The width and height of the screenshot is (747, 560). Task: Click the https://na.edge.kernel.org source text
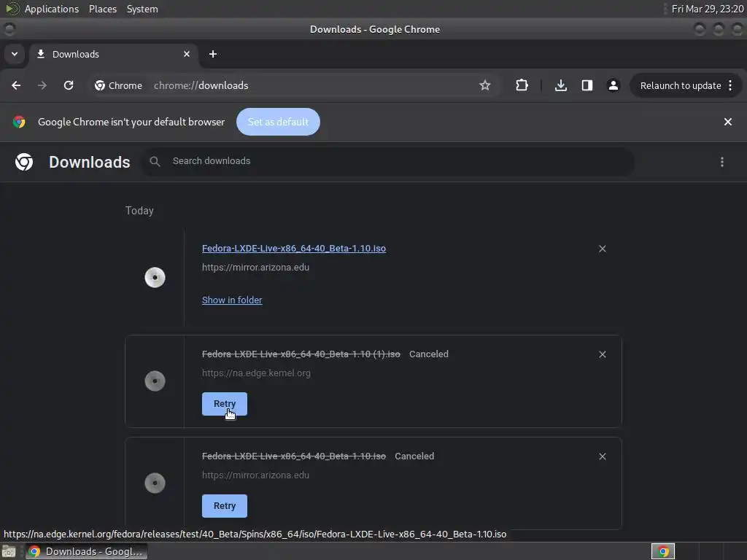point(256,373)
